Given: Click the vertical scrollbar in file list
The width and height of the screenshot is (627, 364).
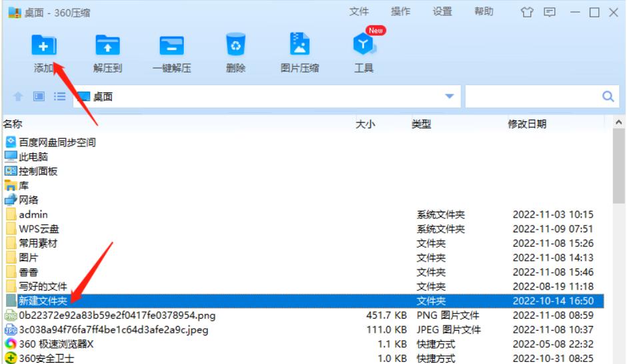Looking at the screenshot, I should tap(618, 166).
